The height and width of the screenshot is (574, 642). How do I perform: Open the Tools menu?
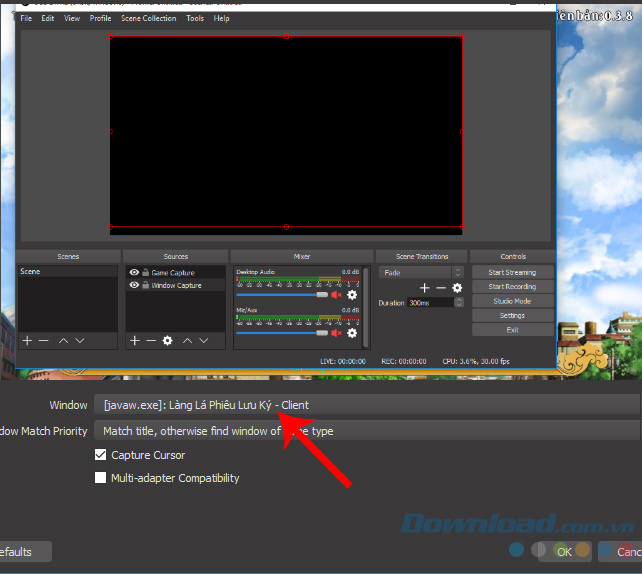pos(195,18)
